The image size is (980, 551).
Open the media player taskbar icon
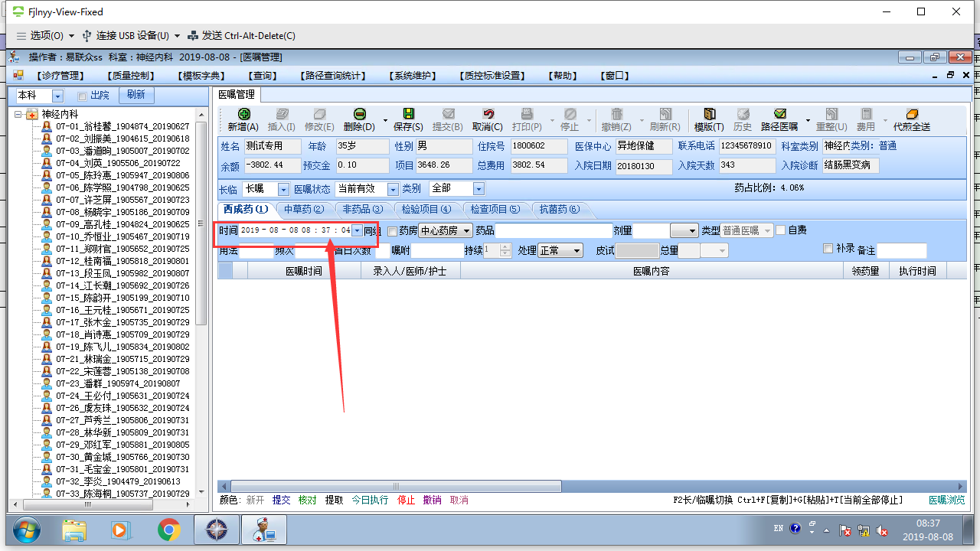tap(122, 530)
